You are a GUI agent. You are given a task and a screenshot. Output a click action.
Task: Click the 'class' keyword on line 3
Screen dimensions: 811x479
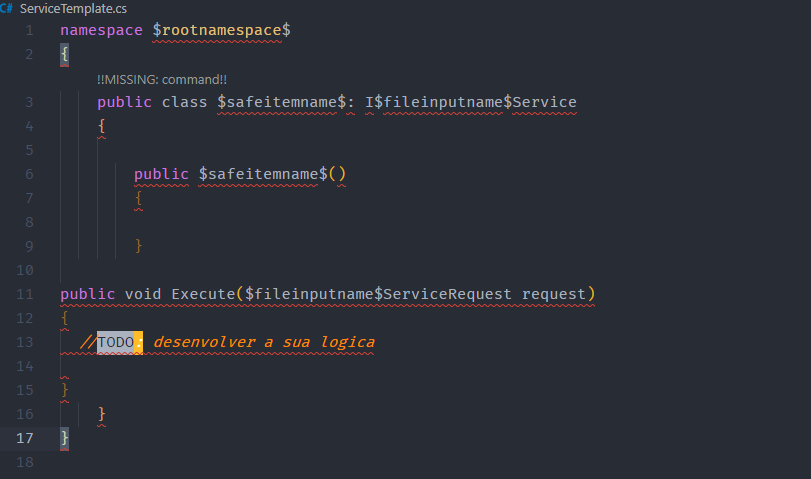pos(184,102)
